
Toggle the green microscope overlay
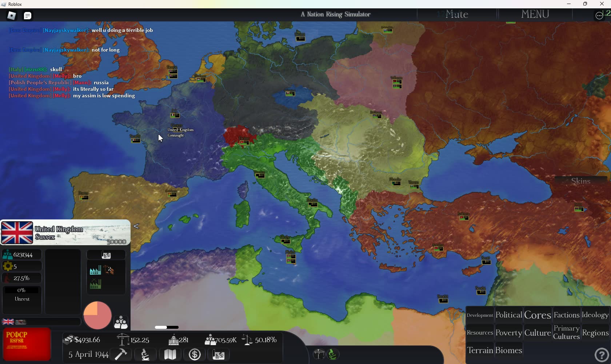coord(333,354)
